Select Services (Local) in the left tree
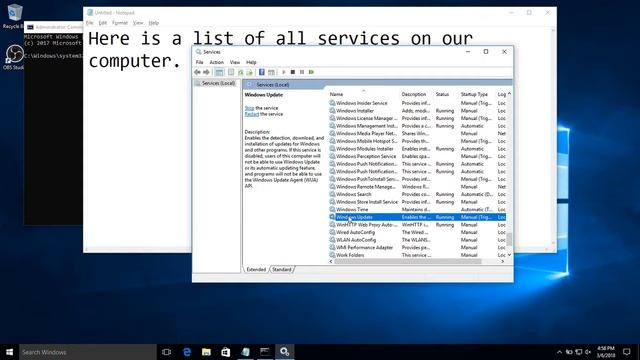The image size is (640, 360). (218, 83)
